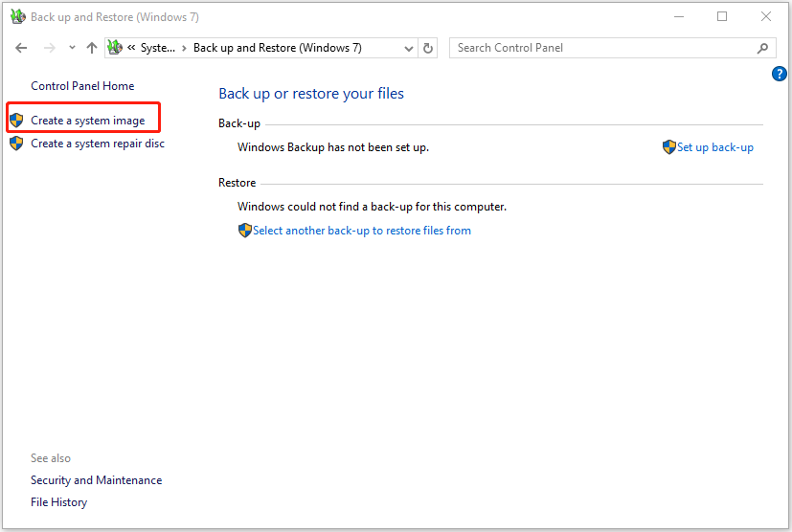Click the Backup and Restore address bar icon
792x532 pixels.
[115, 48]
